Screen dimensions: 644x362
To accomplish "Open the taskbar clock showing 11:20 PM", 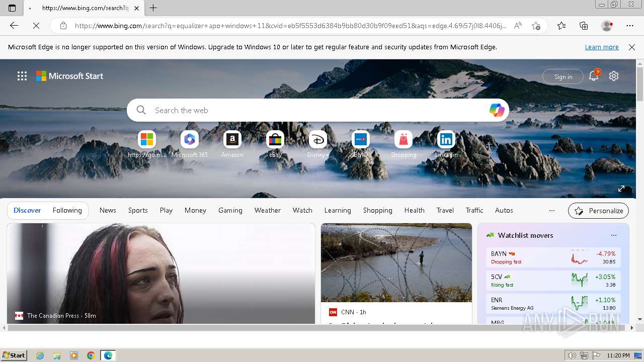I will pos(618,355).
